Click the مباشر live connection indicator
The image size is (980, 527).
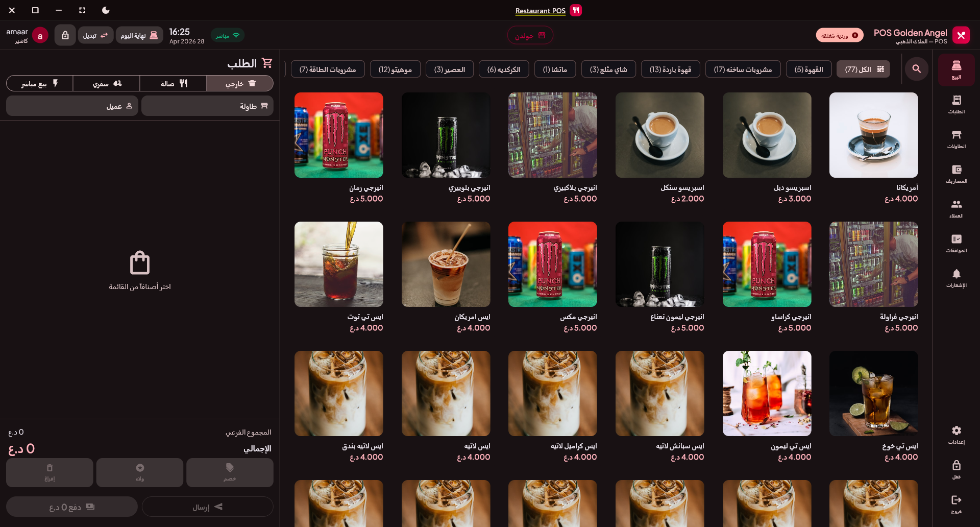228,35
